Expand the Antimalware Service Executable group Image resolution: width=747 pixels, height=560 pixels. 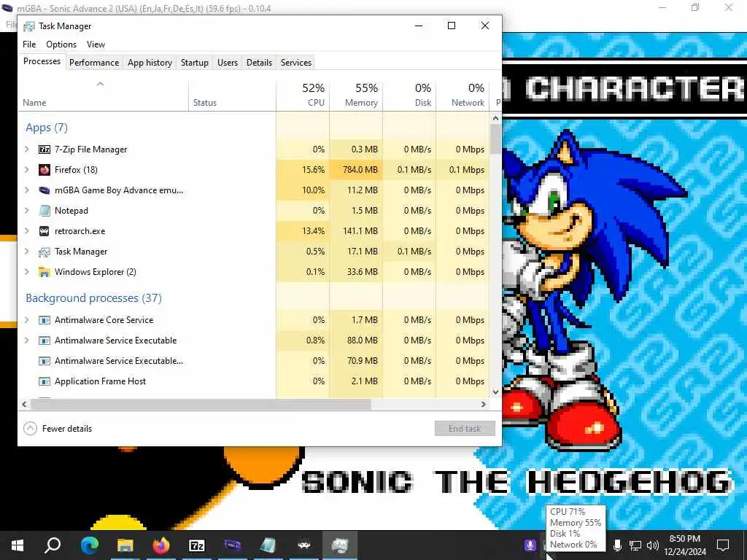click(27, 341)
